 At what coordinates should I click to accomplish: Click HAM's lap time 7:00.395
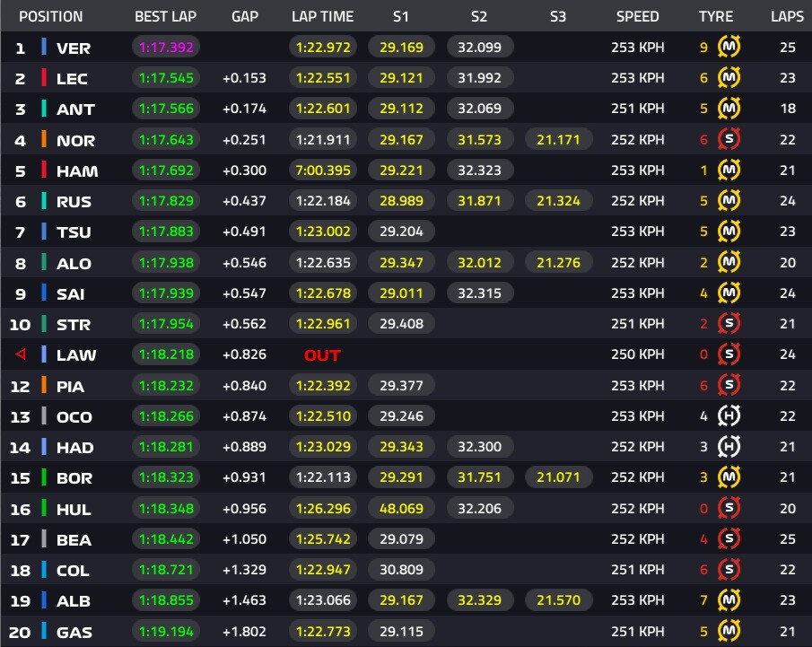pyautogui.click(x=323, y=170)
